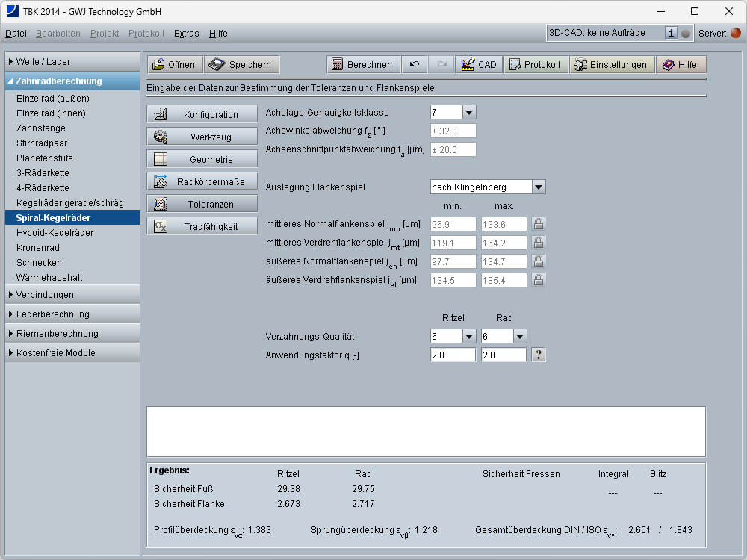This screenshot has width=747, height=560.
Task: Open Einstellungen settings button
Action: [611, 65]
